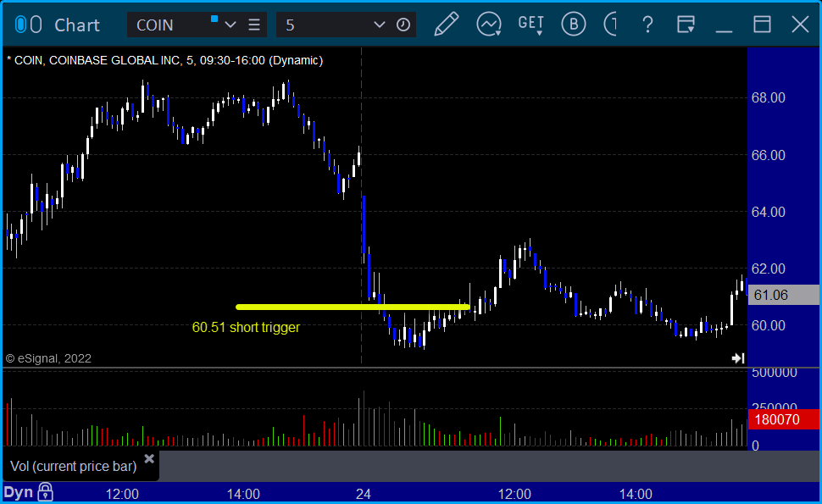Click the 500000 volume axis label
Image resolution: width=822 pixels, height=504 pixels.
tap(775, 373)
